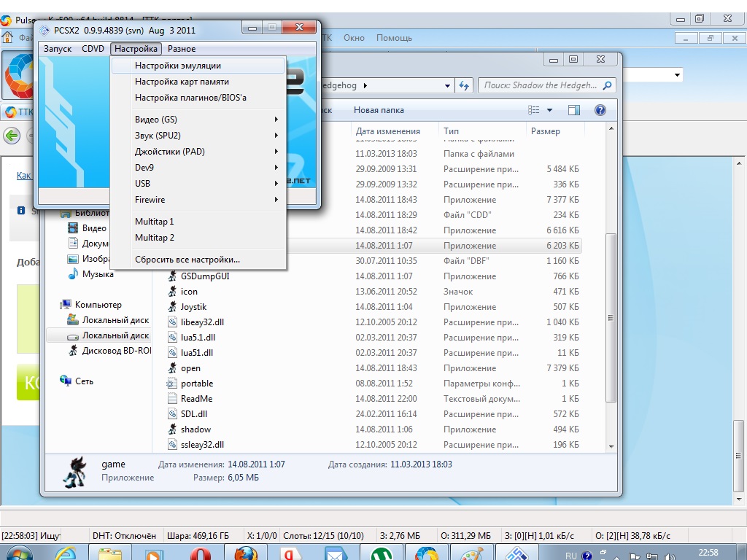Image resolution: width=747 pixels, height=560 pixels.
Task: Toggle the preview pane button in Explorer
Action: click(574, 110)
